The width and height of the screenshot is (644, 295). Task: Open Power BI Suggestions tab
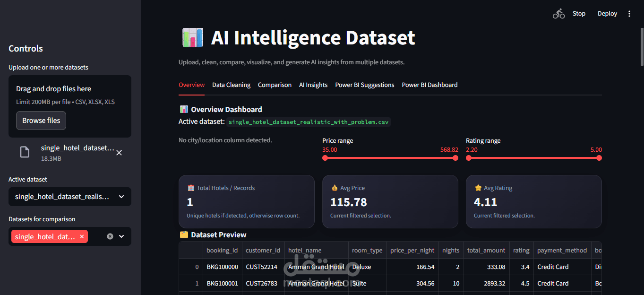[365, 85]
